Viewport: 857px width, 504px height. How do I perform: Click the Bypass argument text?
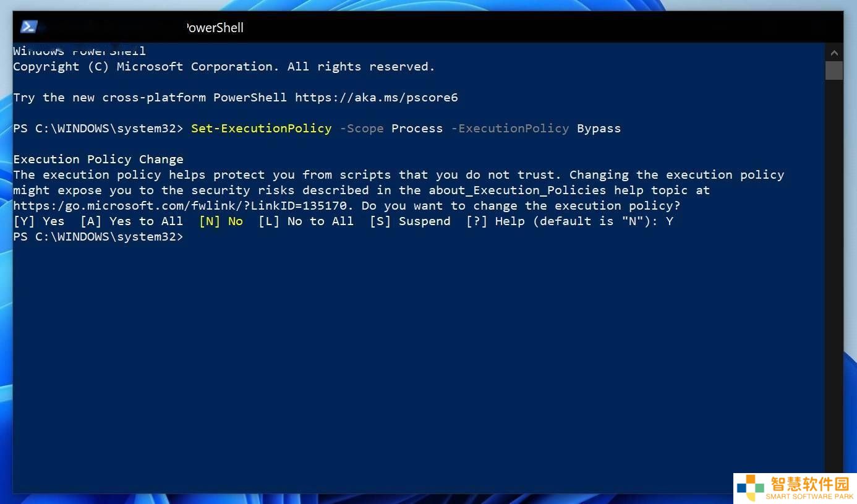[599, 129]
